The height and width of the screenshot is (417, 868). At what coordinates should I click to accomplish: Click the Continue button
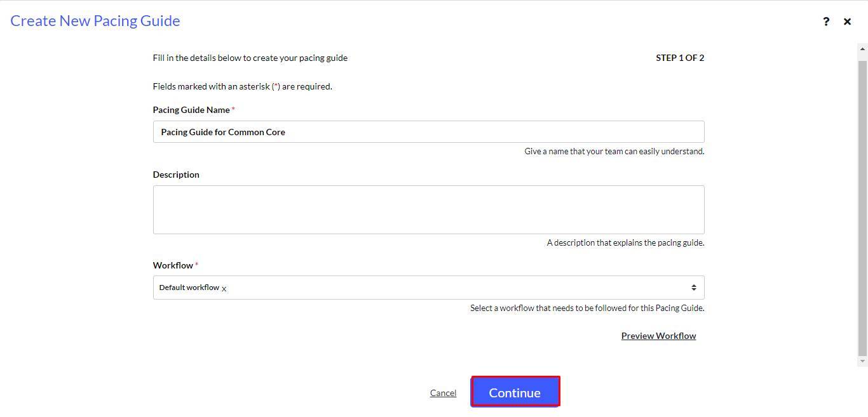(515, 392)
